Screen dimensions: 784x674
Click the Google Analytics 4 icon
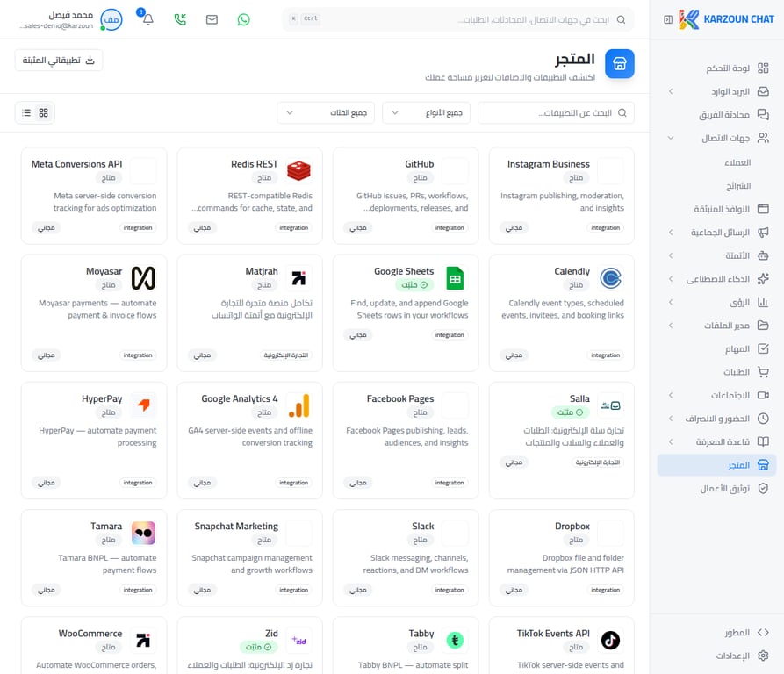298,405
